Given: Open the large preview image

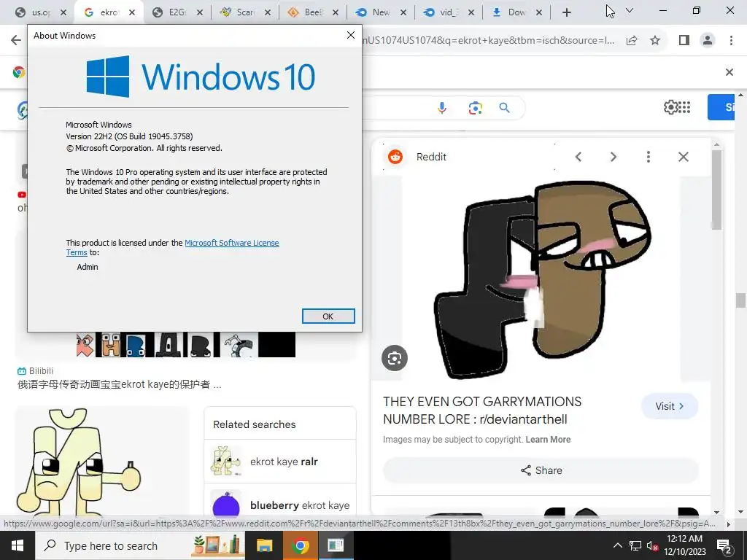Looking at the screenshot, I should click(x=542, y=279).
